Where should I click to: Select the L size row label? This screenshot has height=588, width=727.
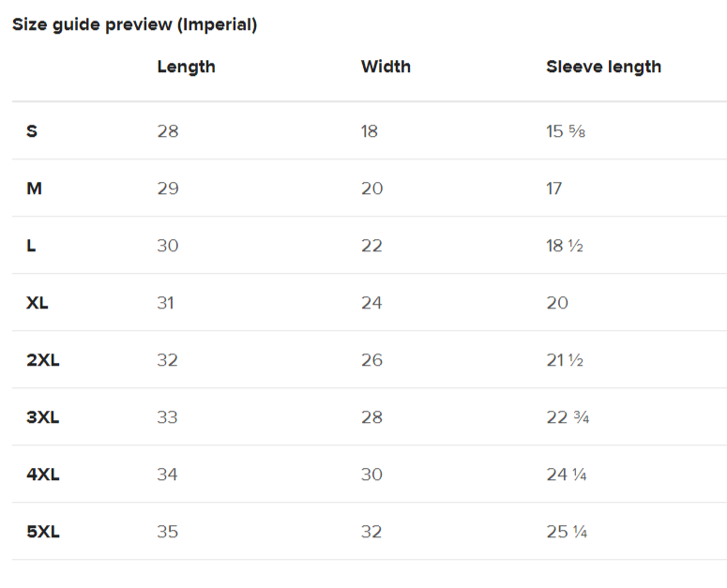click(x=31, y=246)
